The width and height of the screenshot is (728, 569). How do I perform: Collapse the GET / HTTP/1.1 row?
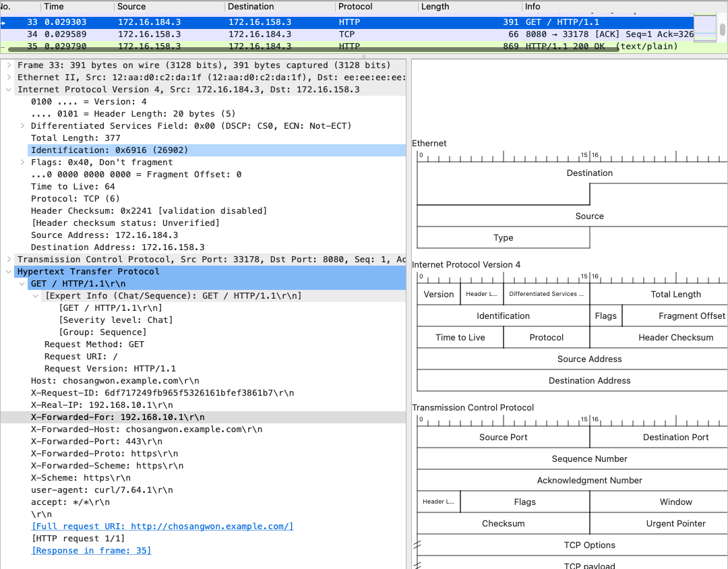coord(22,283)
